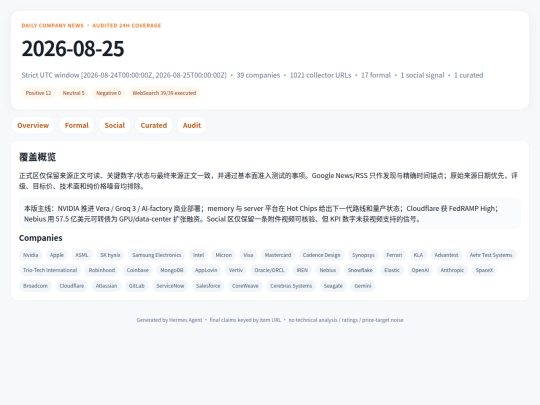The image size is (540, 405).
Task: Open the Audit tab
Action: (x=192, y=125)
